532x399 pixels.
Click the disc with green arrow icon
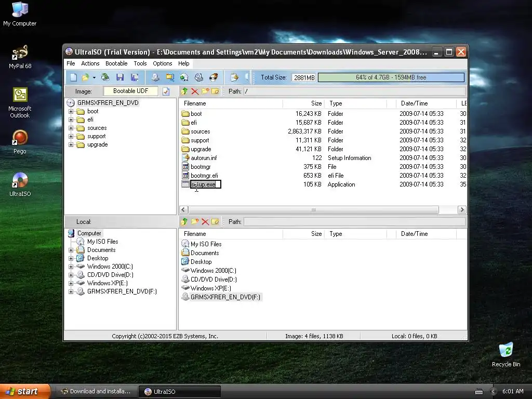pos(184,77)
